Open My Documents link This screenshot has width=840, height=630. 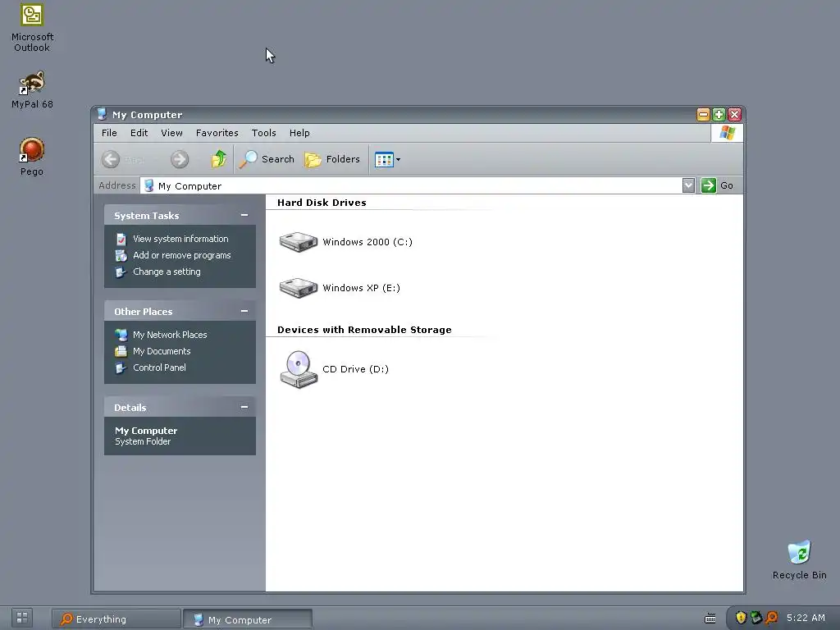click(x=162, y=351)
